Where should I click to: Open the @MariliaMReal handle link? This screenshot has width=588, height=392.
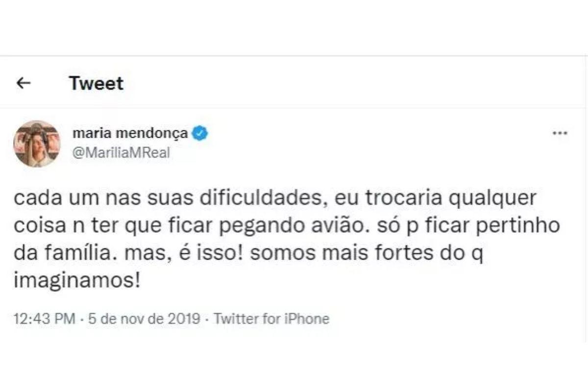121,153
